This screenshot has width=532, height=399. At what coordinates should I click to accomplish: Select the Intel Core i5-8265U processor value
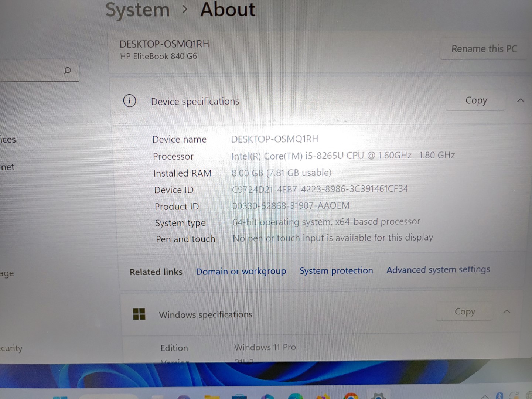[343, 156]
